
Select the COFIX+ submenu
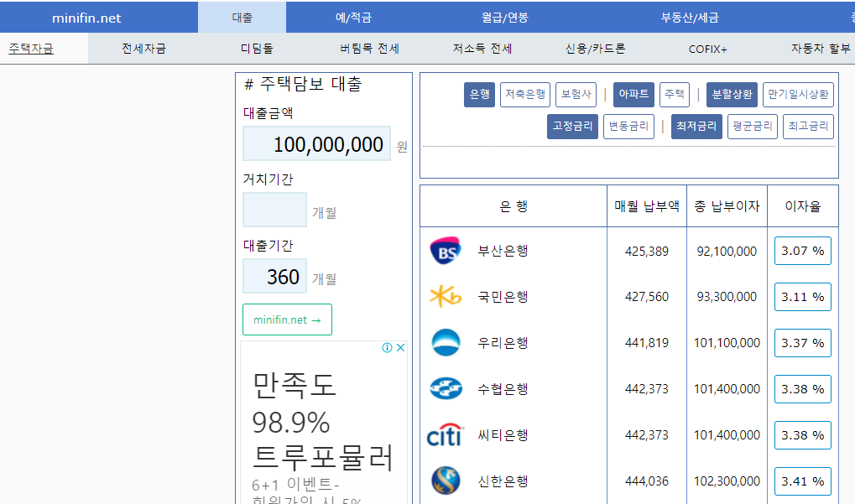708,49
